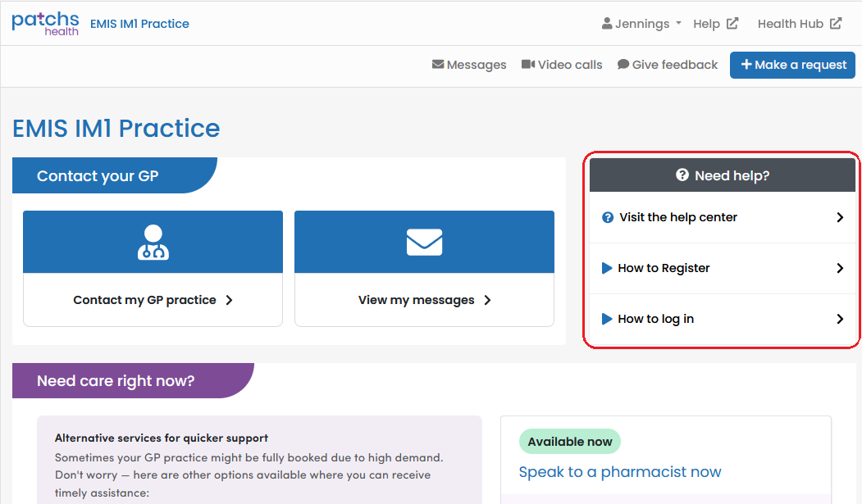
Task: Expand the Jennings account dropdown arrow
Action: click(678, 23)
